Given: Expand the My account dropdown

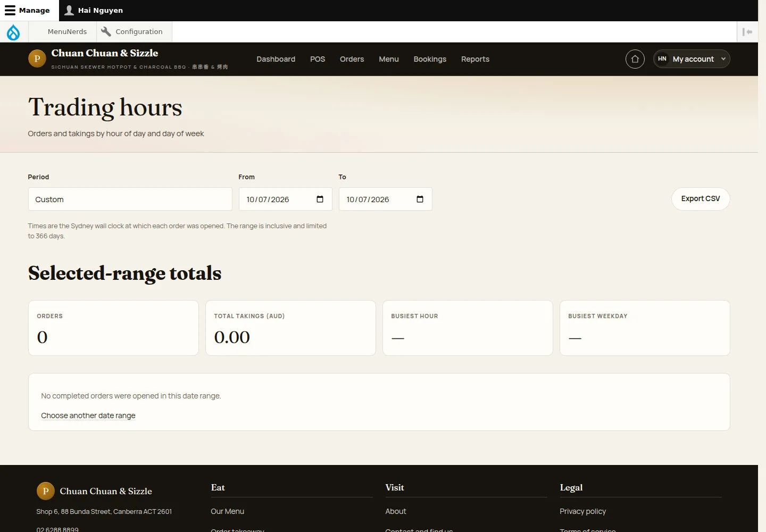Looking at the screenshot, I should 692,59.
